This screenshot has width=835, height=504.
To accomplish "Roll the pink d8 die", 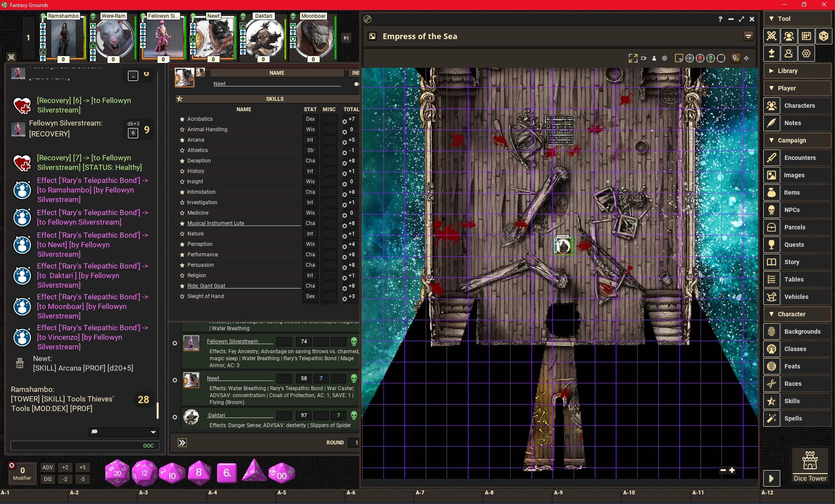I will coord(199,473).
